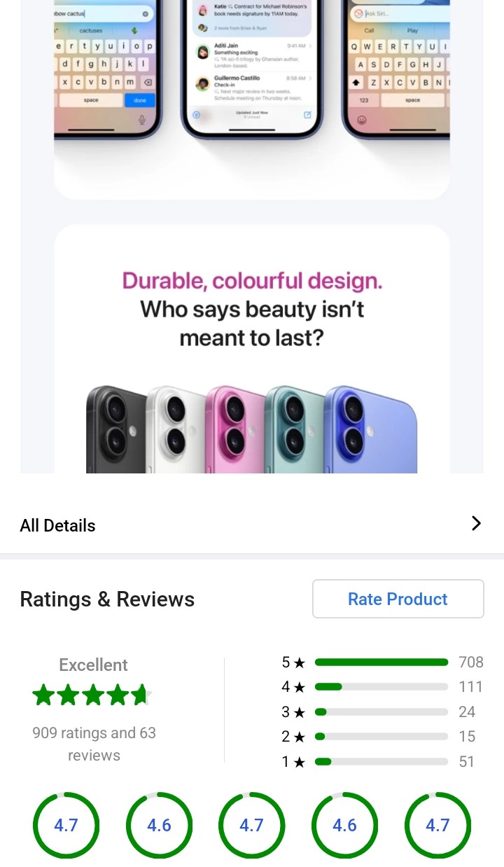Click the green overall star rating icons

click(x=92, y=695)
